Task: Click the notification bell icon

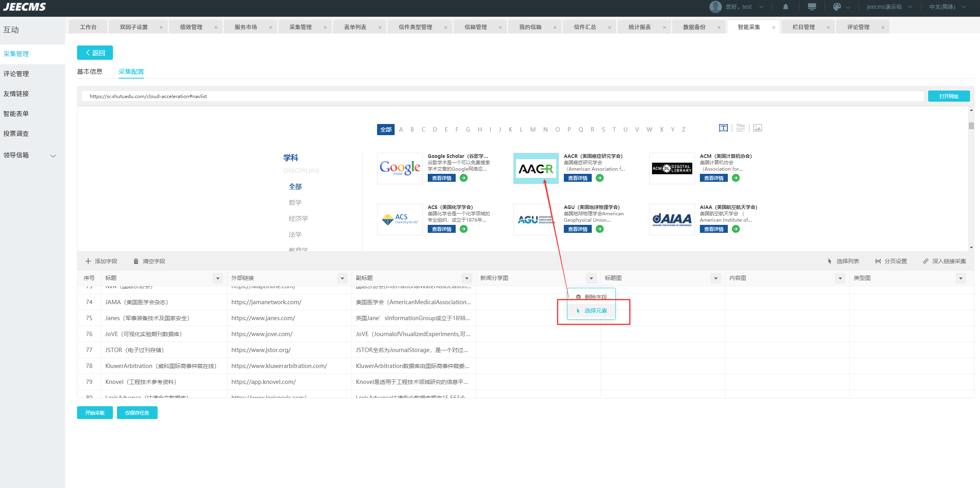Action: coord(785,7)
